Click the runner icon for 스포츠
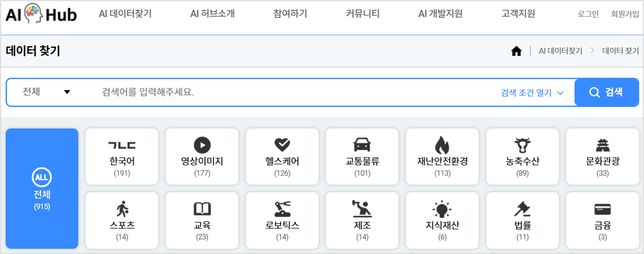 point(122,209)
